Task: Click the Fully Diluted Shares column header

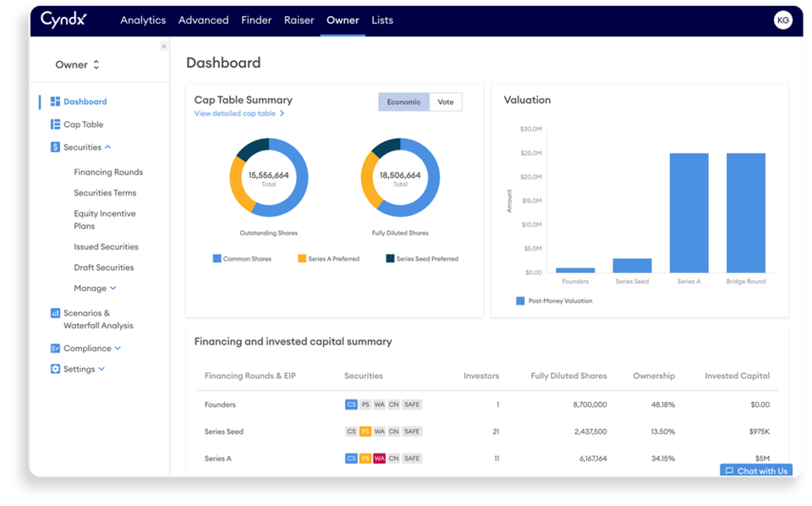Action: [568, 376]
